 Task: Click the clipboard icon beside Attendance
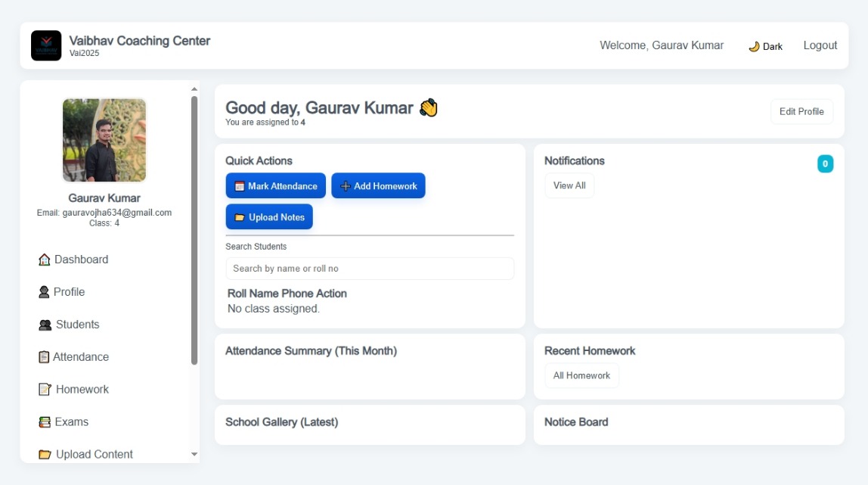(x=44, y=357)
